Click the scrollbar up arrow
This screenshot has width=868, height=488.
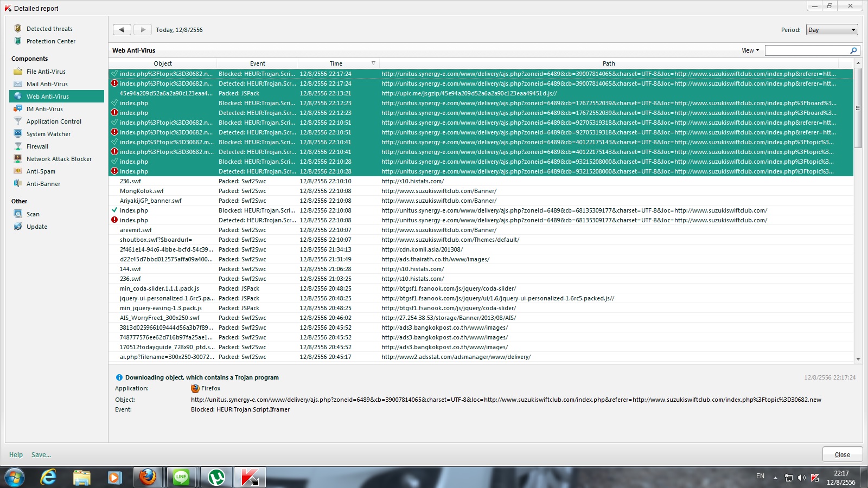coord(858,63)
